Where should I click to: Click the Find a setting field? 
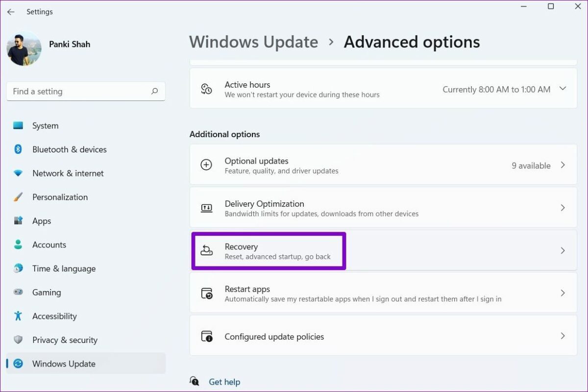(78, 91)
